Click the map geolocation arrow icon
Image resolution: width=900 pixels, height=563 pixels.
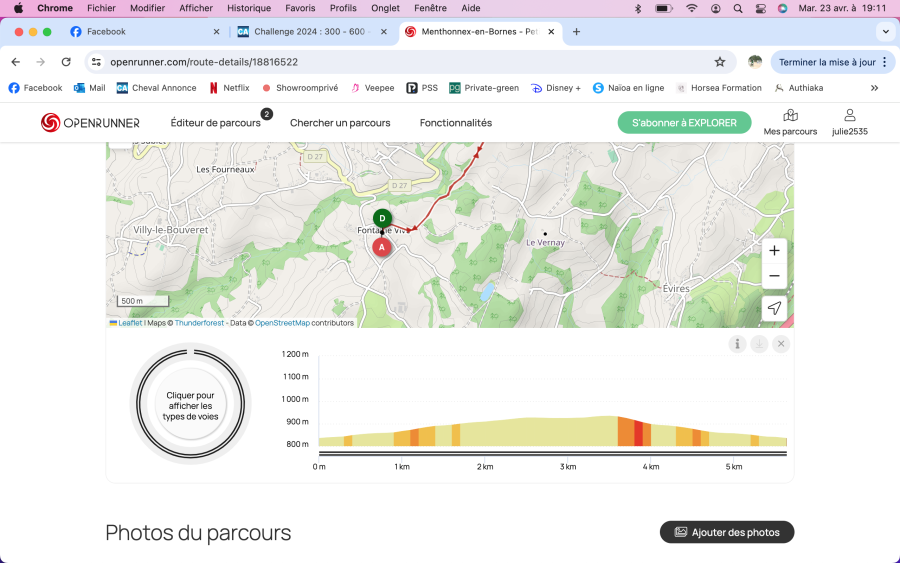774,308
